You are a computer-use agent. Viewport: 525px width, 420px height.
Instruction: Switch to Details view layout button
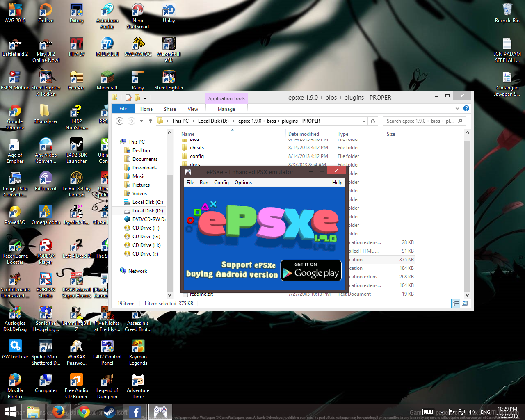coord(456,304)
